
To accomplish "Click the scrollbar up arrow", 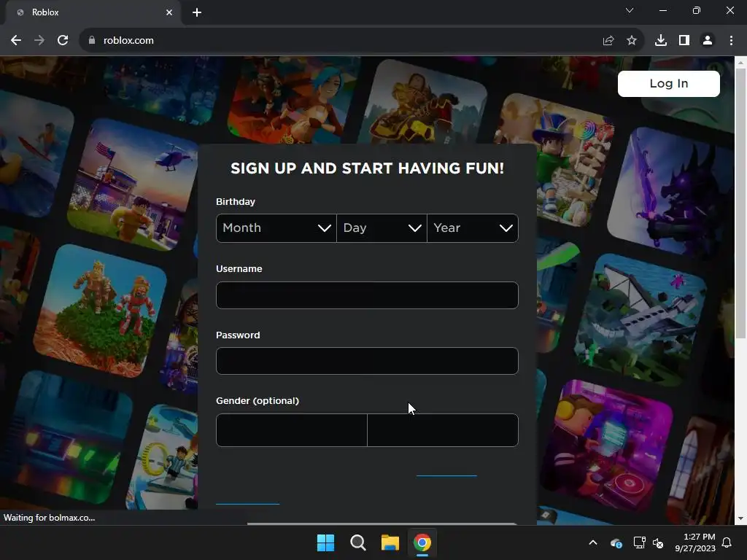I will [x=740, y=63].
